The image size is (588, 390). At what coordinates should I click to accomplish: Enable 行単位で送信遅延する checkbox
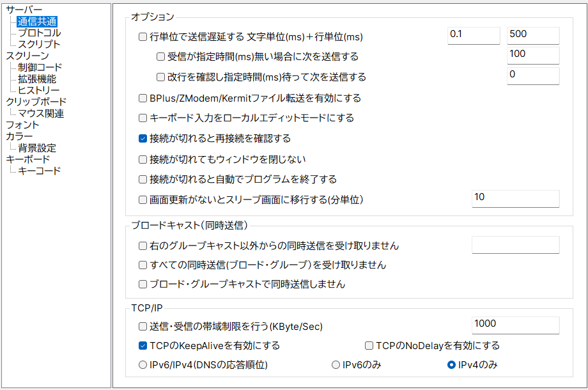pyautogui.click(x=143, y=37)
